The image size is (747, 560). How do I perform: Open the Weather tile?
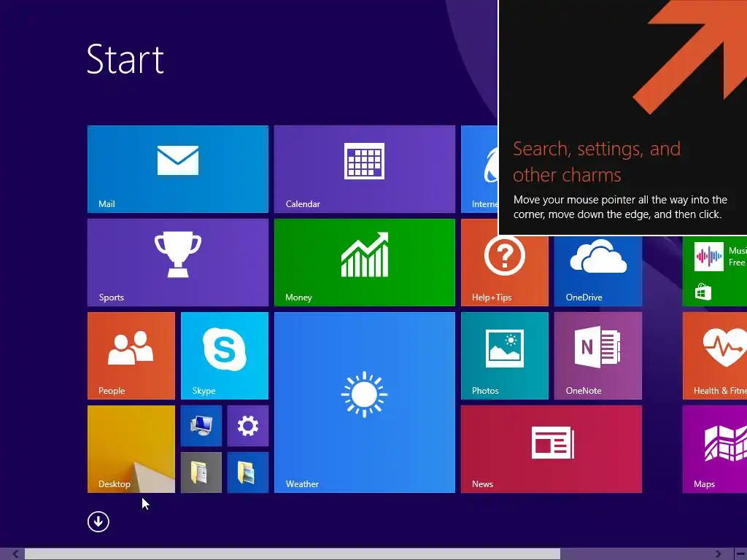(365, 402)
